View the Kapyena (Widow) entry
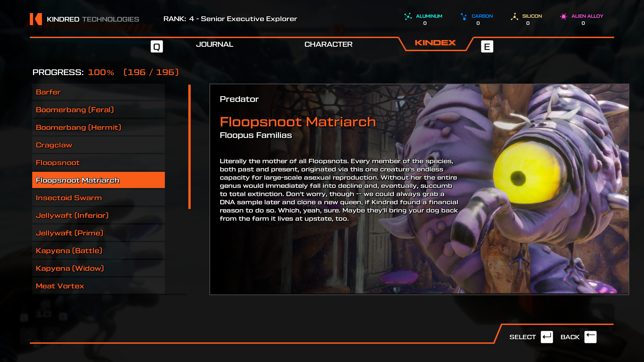 pos(98,268)
